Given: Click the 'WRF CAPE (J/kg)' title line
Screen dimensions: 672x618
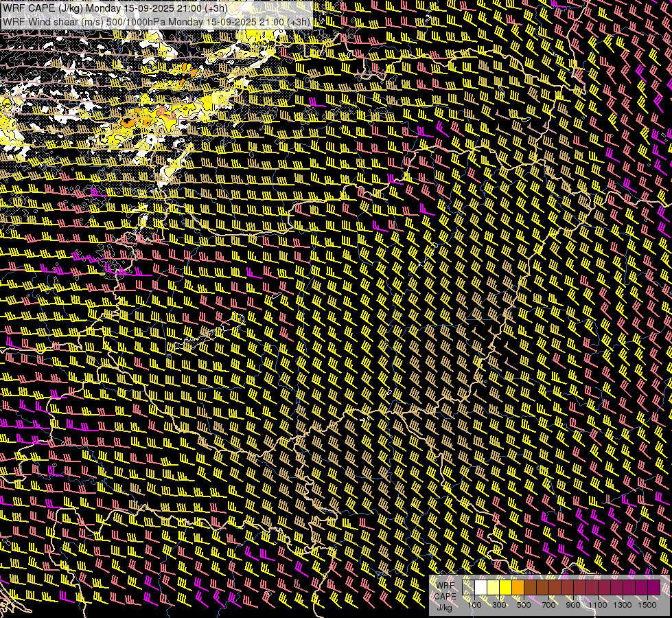Looking at the screenshot, I should 115,8.
